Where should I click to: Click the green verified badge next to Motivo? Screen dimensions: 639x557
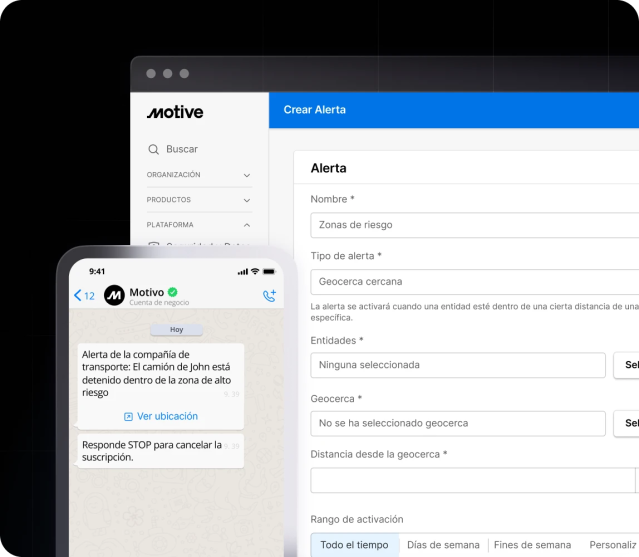pyautogui.click(x=173, y=291)
